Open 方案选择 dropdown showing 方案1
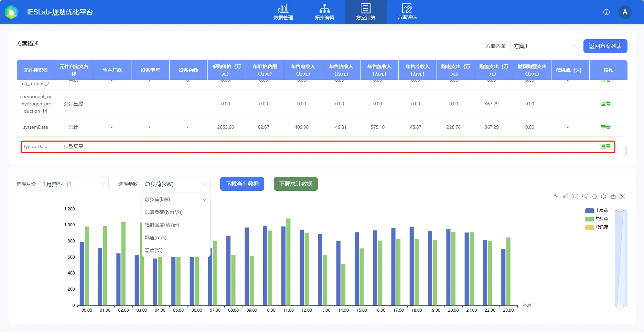 pos(545,46)
